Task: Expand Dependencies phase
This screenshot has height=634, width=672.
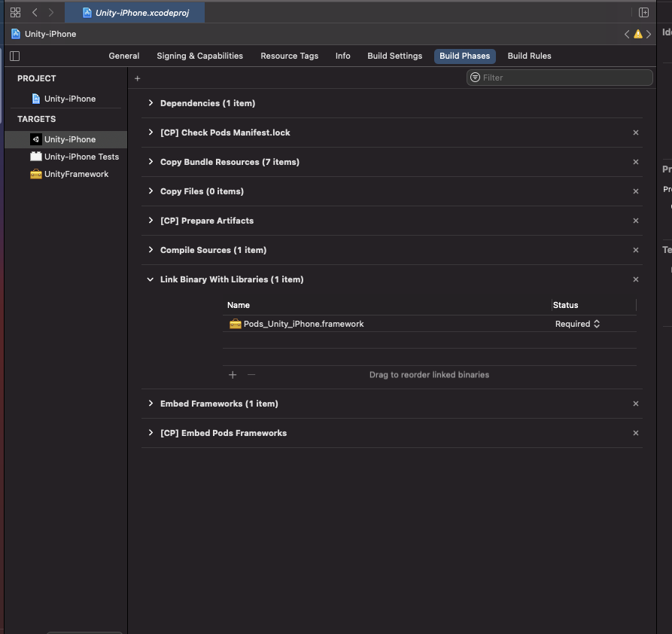Action: pos(151,103)
